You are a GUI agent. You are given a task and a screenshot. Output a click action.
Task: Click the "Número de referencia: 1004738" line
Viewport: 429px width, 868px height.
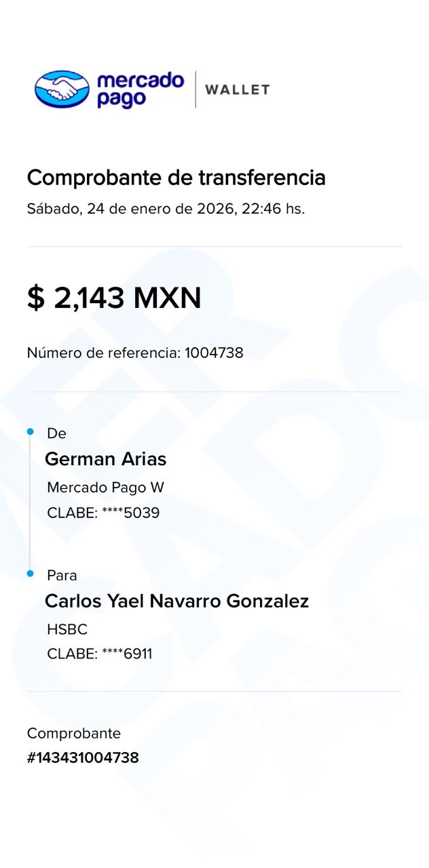pyautogui.click(x=134, y=353)
